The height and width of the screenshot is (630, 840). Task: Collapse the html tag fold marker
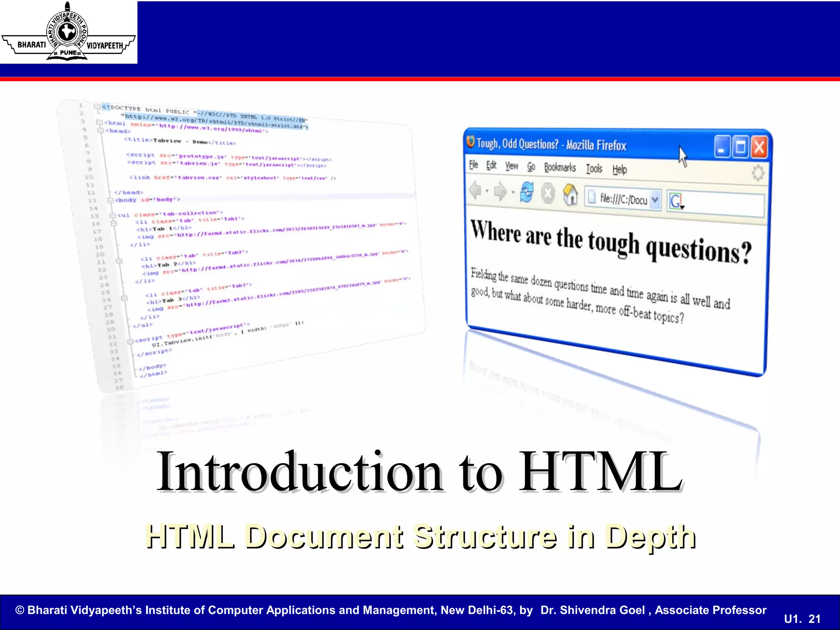pyautogui.click(x=99, y=123)
